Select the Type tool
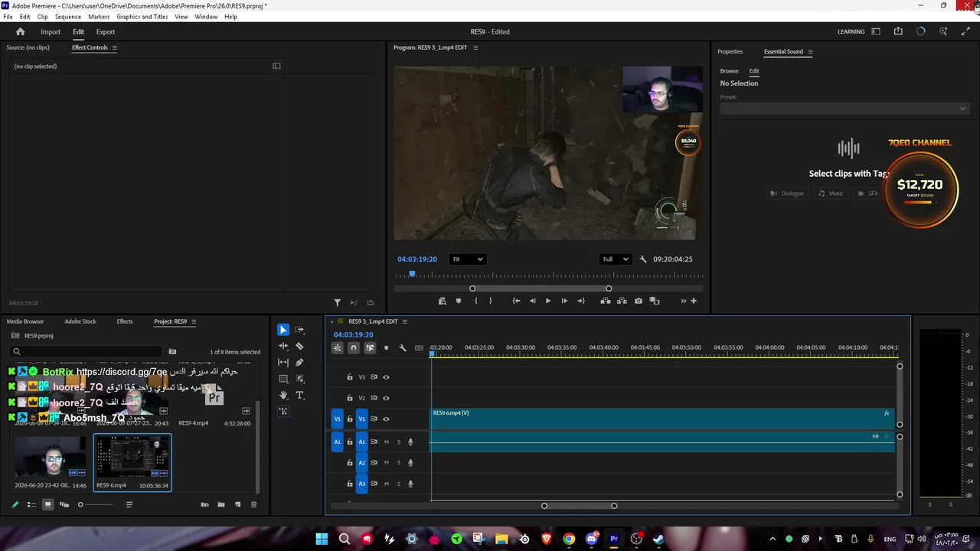Image resolution: width=980 pixels, height=551 pixels. pyautogui.click(x=299, y=395)
